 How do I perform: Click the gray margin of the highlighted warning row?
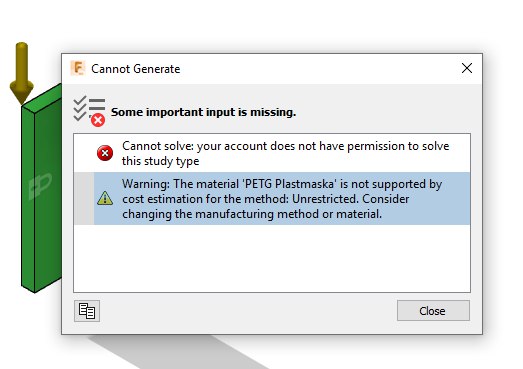(84, 199)
